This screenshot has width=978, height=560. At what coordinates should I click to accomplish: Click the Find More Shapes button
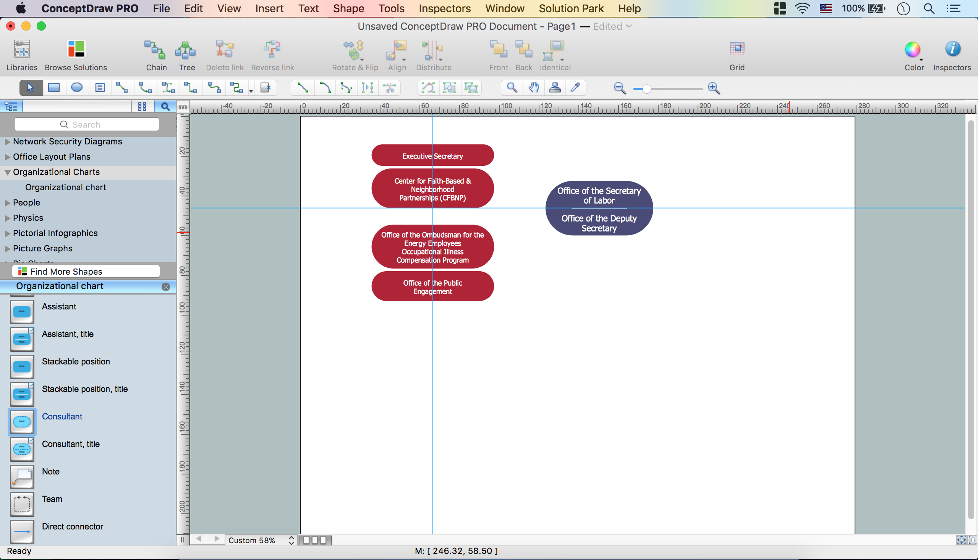pyautogui.click(x=86, y=272)
